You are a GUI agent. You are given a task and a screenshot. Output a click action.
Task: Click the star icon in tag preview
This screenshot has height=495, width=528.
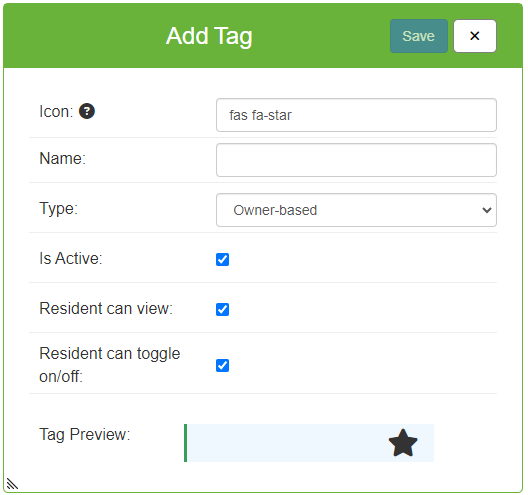pyautogui.click(x=403, y=443)
